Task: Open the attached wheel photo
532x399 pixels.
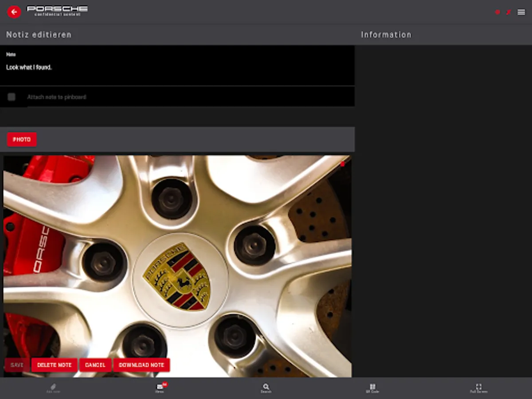Action: click(x=177, y=266)
